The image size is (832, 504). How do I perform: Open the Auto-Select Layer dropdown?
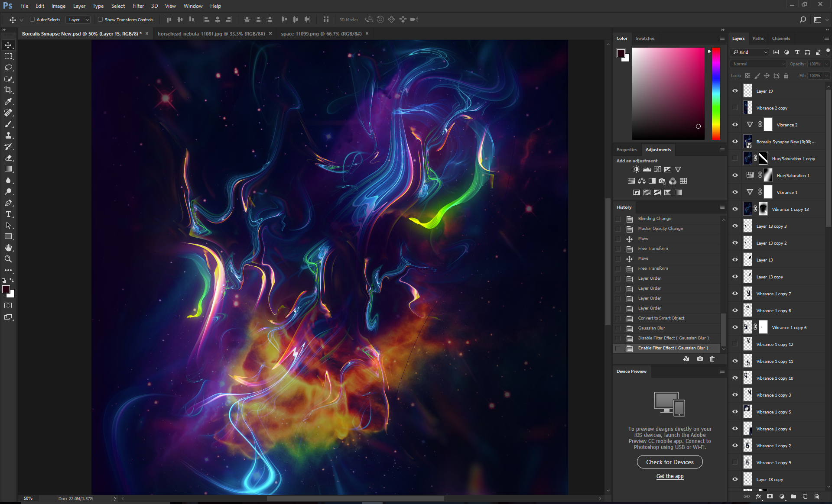pos(78,19)
